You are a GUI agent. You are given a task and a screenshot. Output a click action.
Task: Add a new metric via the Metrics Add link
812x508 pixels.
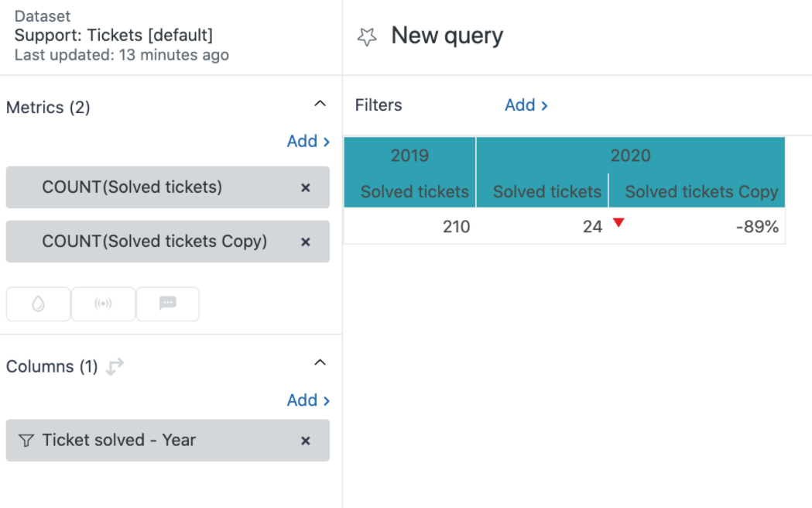pyautogui.click(x=308, y=141)
